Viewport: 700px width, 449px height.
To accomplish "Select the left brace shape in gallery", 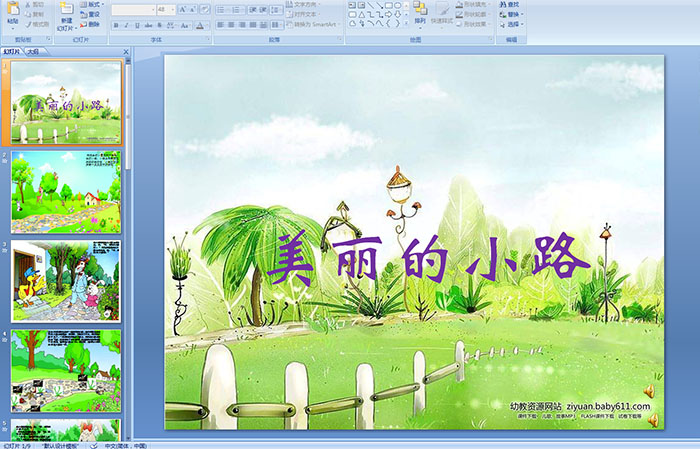I will pyautogui.click(x=388, y=23).
